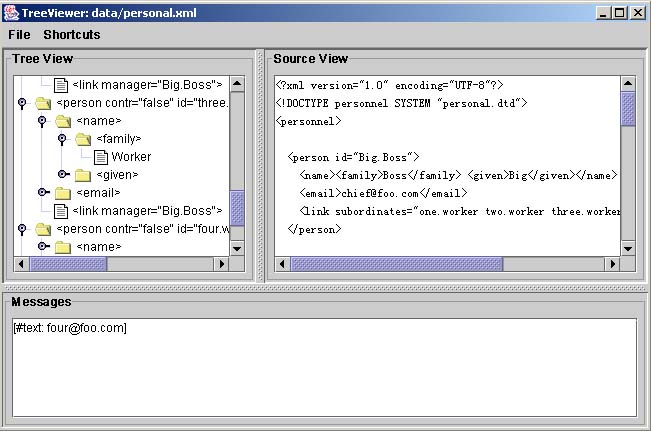
Task: Open the Shortcuts menu
Action: pos(72,34)
